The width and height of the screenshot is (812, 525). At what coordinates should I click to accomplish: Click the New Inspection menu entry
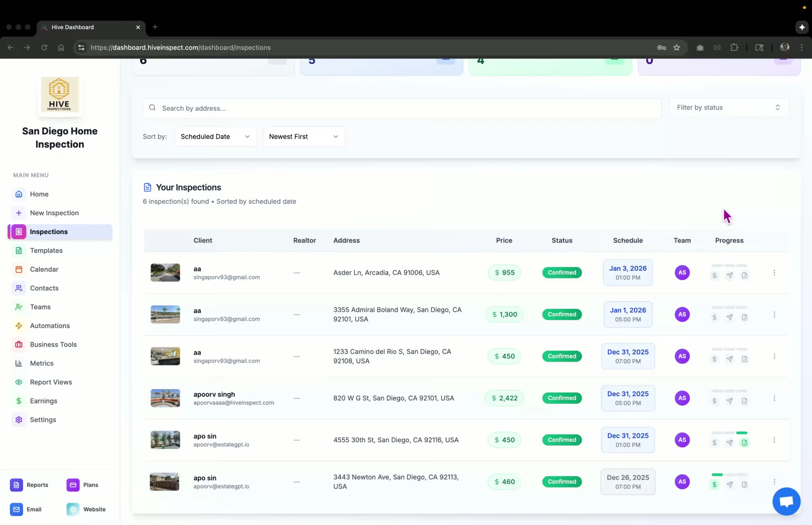54,213
